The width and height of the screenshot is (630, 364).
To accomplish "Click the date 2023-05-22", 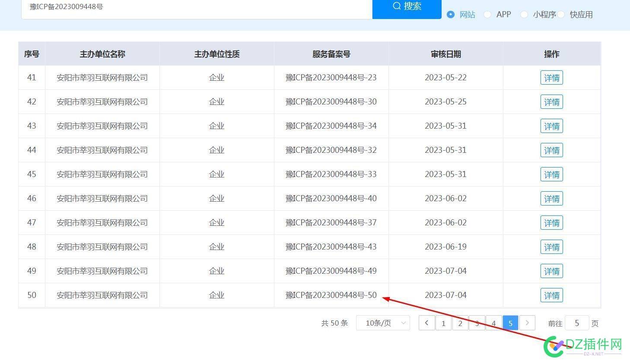I will pyautogui.click(x=445, y=78).
